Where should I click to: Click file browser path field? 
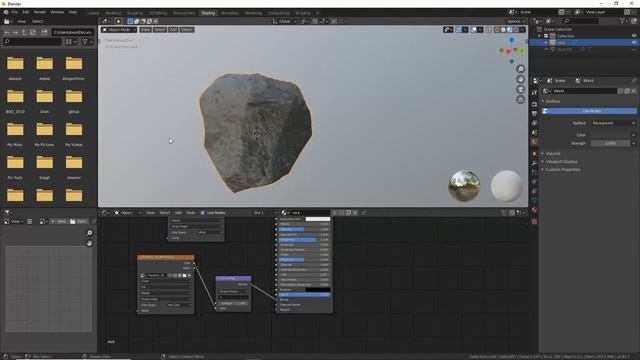73,32
